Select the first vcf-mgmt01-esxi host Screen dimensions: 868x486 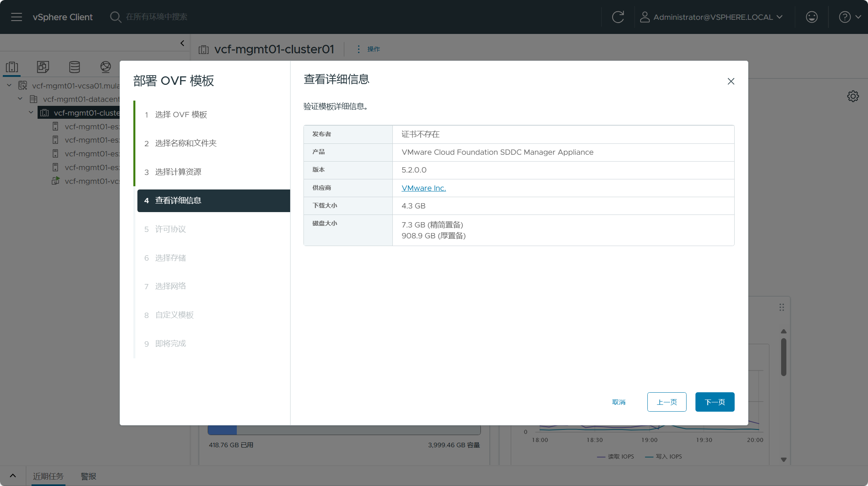[86, 126]
